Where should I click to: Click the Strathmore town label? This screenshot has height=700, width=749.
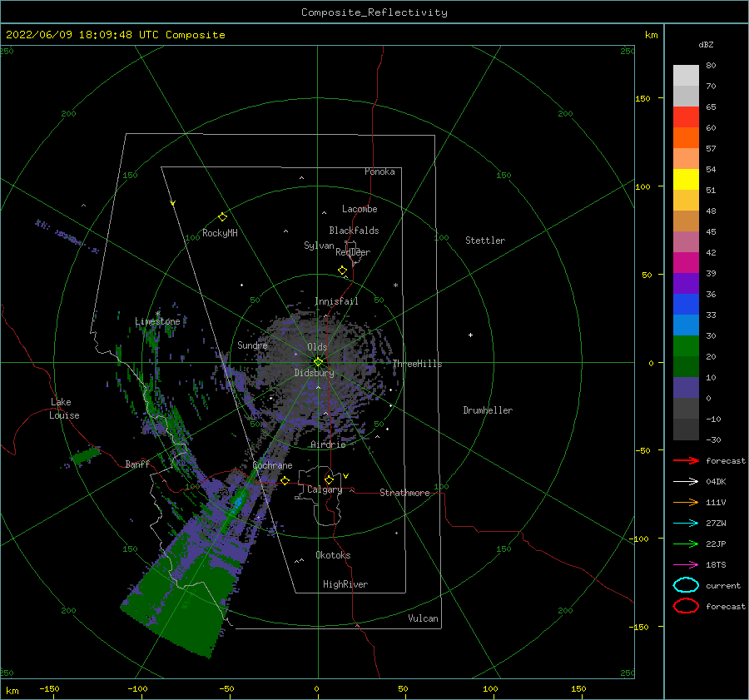404,493
